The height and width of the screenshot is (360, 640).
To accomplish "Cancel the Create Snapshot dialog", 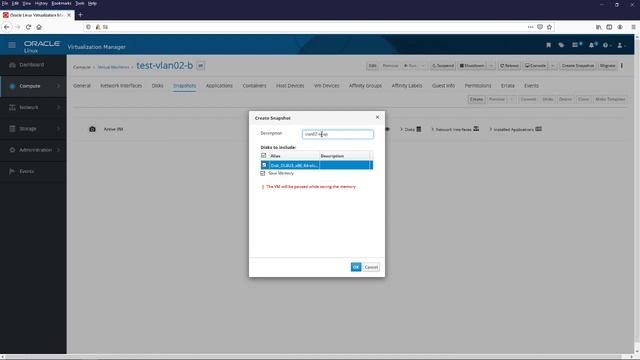I will (371, 267).
